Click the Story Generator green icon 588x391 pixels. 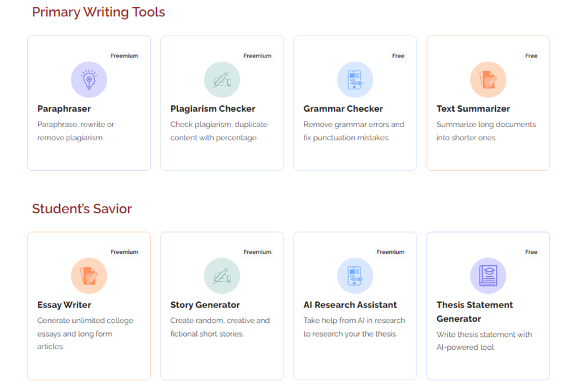pos(222,276)
